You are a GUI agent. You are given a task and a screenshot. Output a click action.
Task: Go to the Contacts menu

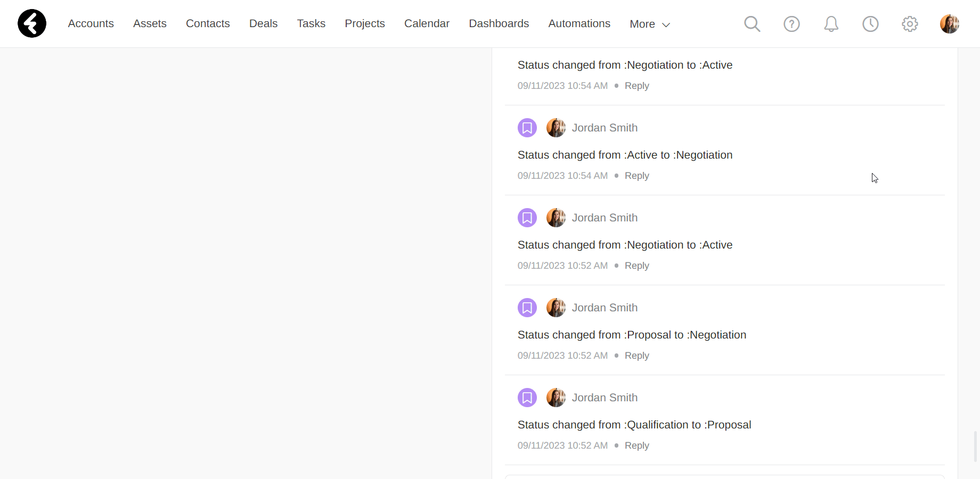[x=208, y=23]
